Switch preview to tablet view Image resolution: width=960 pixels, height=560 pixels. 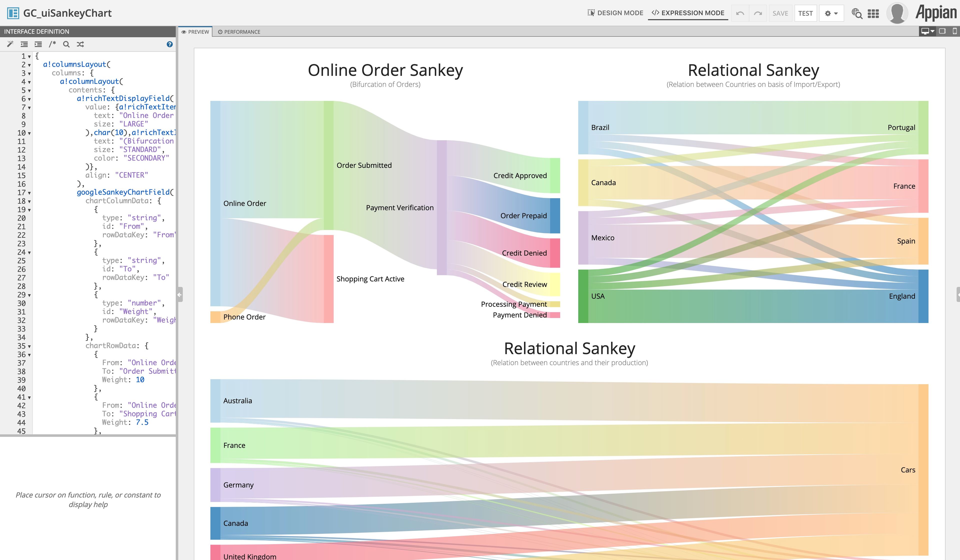click(942, 31)
